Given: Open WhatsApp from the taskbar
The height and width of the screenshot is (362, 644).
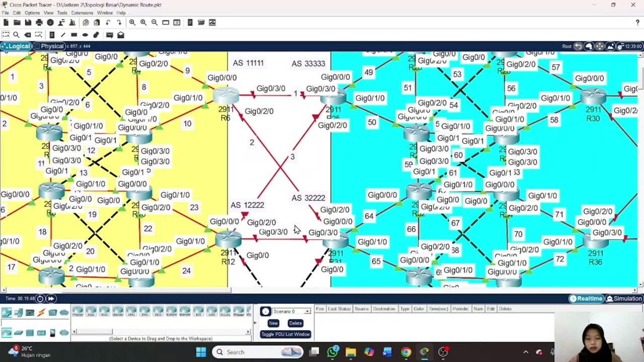Looking at the screenshot, I should tap(333, 352).
